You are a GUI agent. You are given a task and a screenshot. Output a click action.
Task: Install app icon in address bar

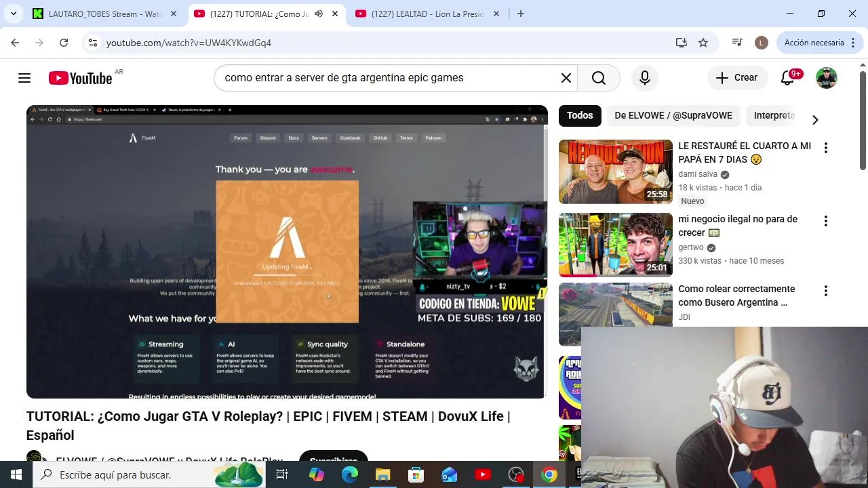[682, 43]
